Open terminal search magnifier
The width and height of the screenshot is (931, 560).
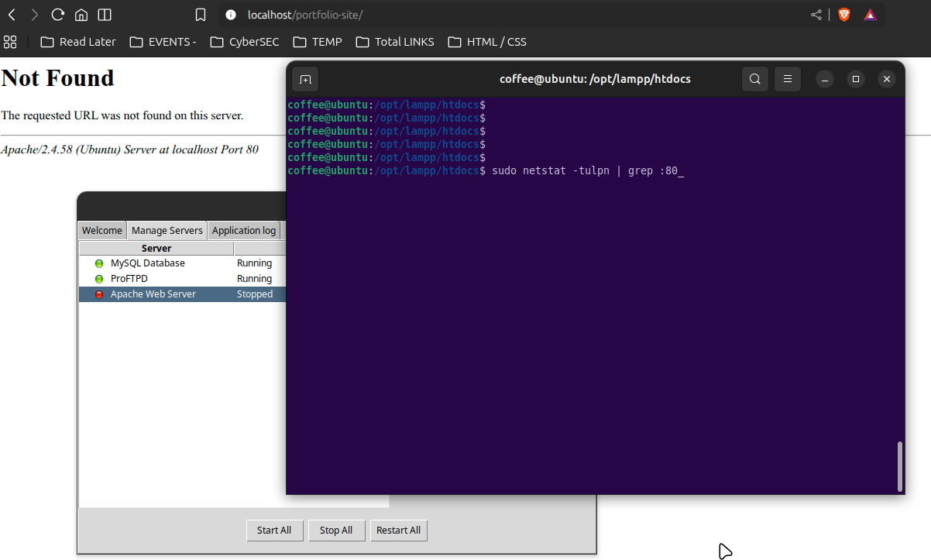click(x=754, y=79)
